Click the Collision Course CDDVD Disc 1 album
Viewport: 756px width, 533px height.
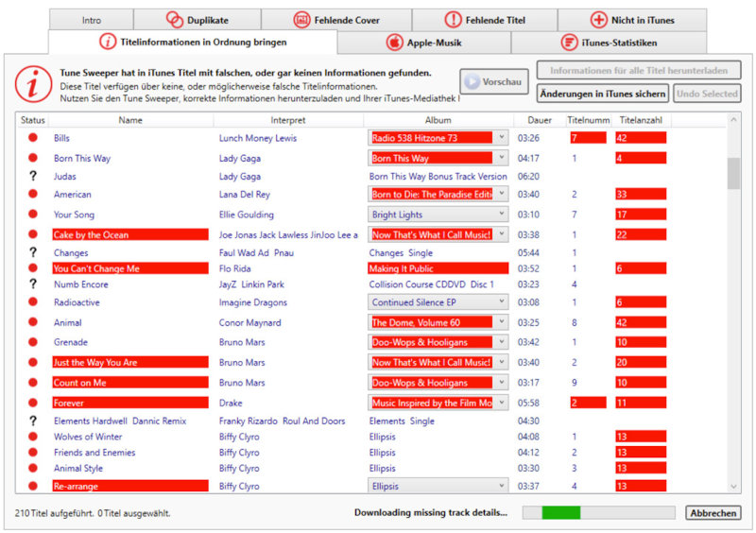[432, 284]
